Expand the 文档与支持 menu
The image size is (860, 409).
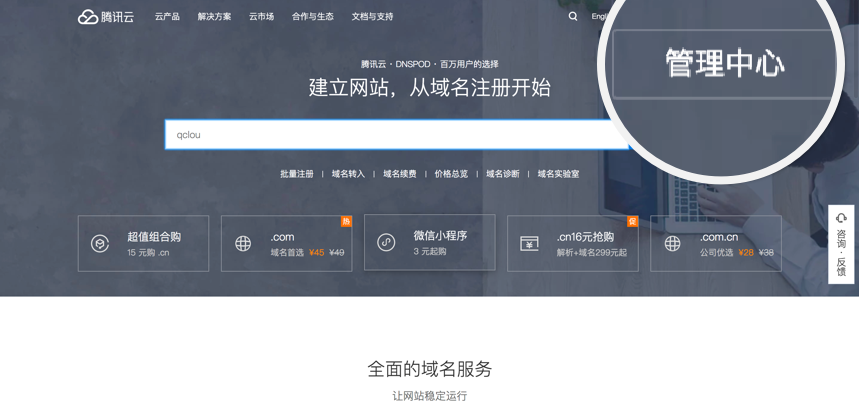click(x=372, y=16)
